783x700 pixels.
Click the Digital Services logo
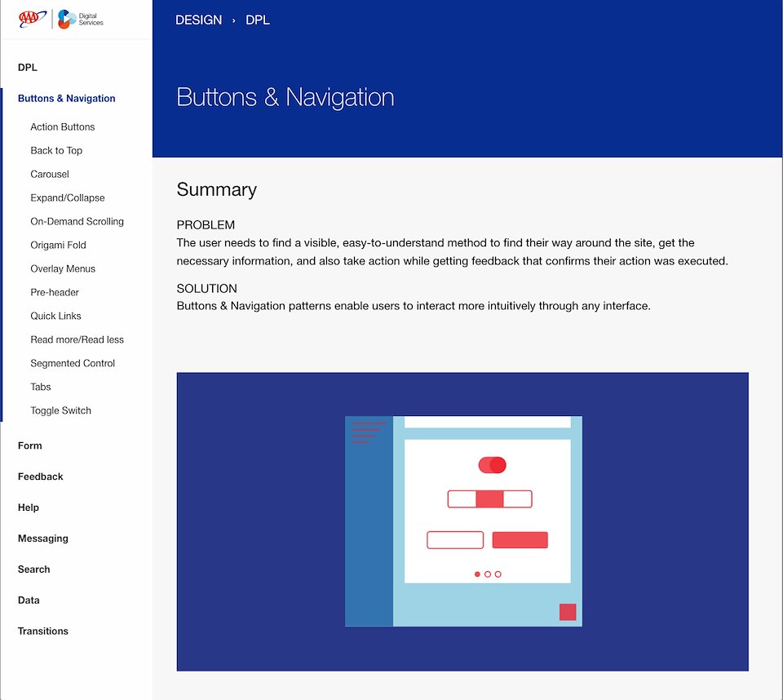point(81,19)
